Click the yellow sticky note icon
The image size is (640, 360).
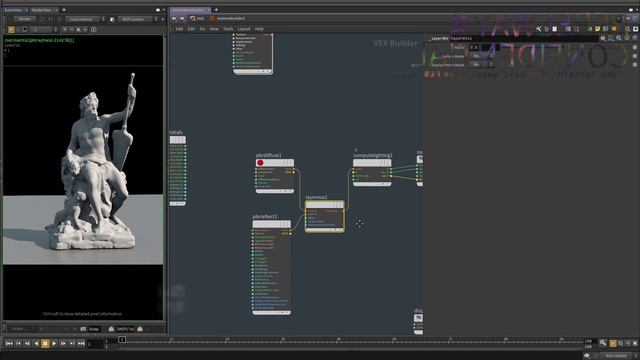tap(598, 29)
